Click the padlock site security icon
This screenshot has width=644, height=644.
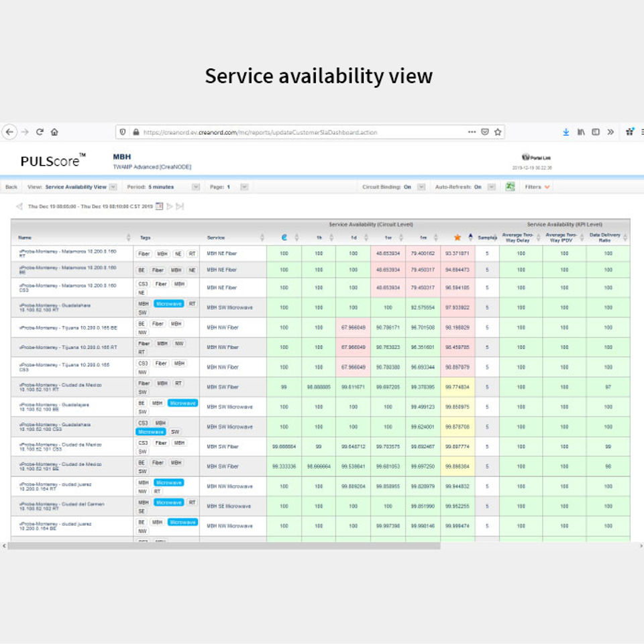pyautogui.click(x=136, y=132)
